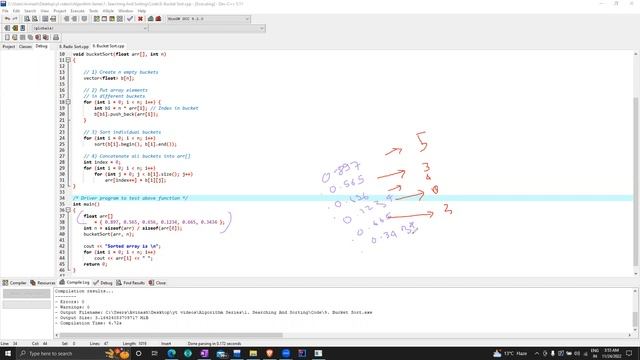Image resolution: width=640 pixels, height=360 pixels.
Task: Collapse code fold at line 11
Action: click(68, 60)
